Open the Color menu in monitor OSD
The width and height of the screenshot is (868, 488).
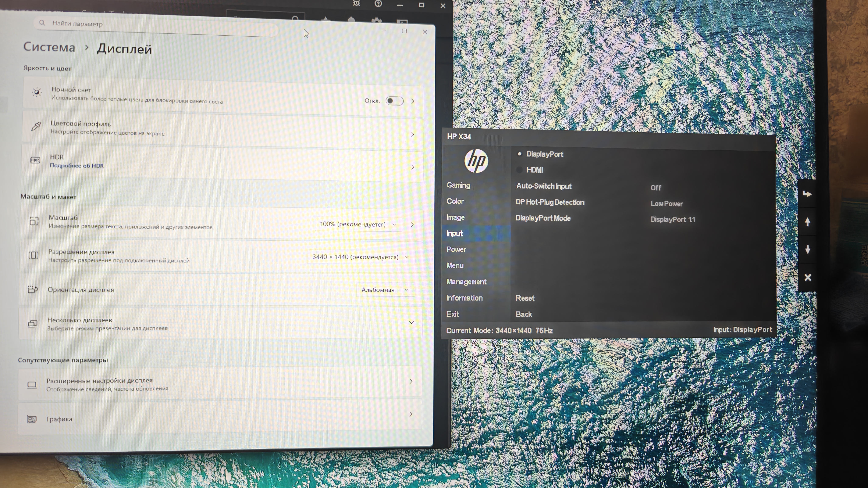(x=455, y=201)
